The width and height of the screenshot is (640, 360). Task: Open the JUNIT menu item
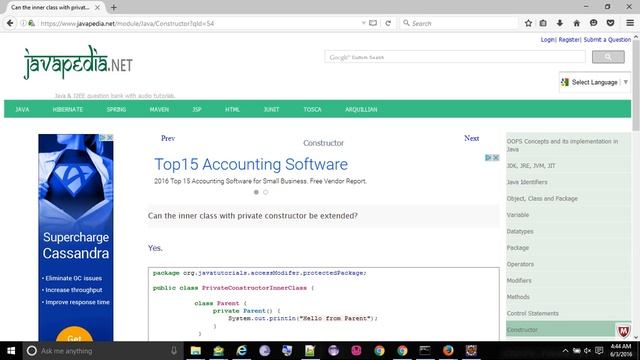coord(271,109)
